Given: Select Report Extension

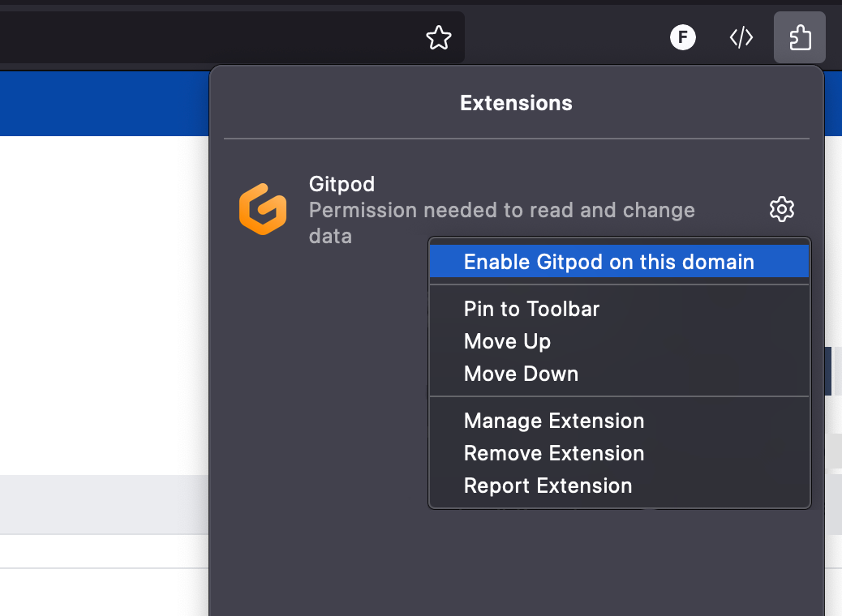Looking at the screenshot, I should coord(547,486).
